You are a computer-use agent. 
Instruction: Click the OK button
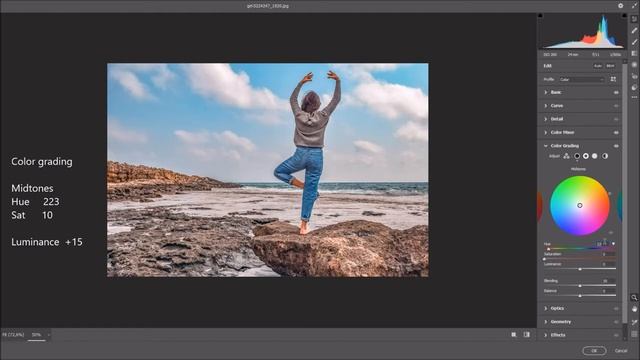[x=594, y=351]
